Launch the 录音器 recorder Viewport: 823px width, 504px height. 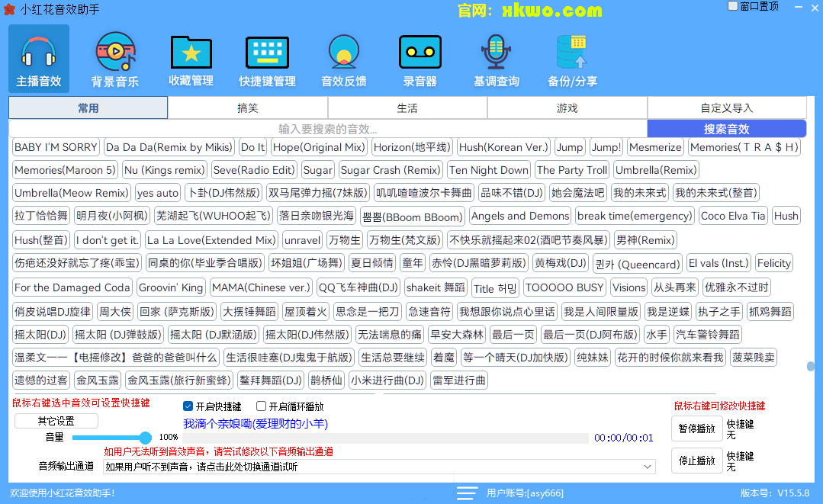click(x=420, y=58)
